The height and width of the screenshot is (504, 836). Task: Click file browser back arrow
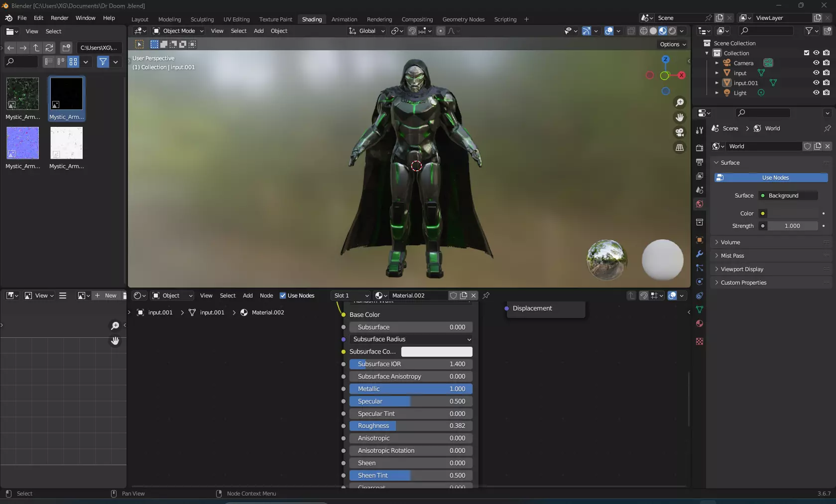tap(10, 48)
